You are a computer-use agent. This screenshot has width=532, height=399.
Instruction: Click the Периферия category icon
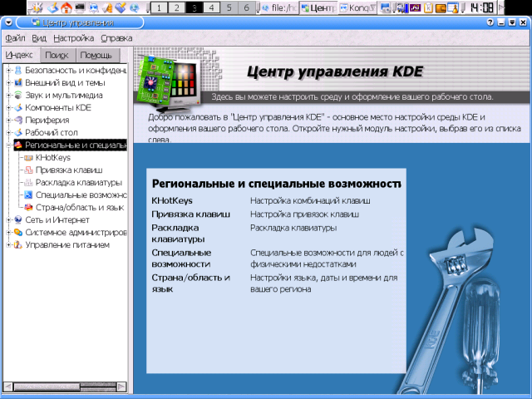point(18,120)
